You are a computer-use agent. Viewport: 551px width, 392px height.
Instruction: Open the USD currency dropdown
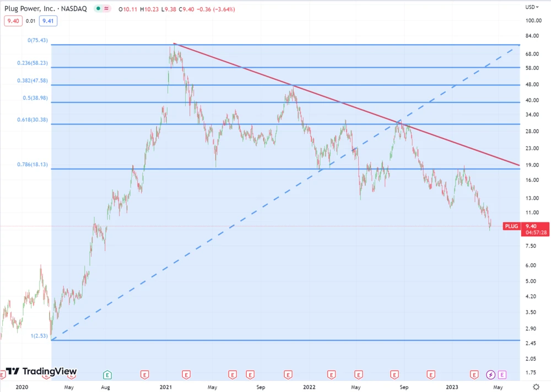(x=532, y=7)
